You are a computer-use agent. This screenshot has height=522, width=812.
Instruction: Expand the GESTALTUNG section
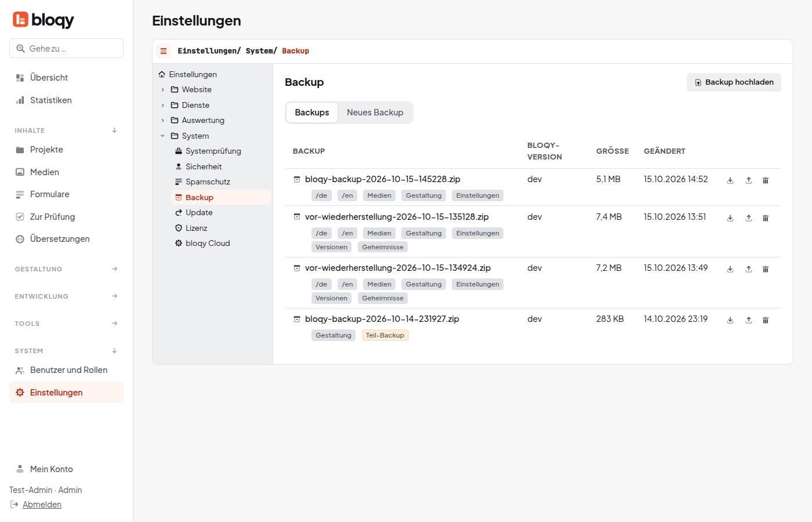pos(66,269)
